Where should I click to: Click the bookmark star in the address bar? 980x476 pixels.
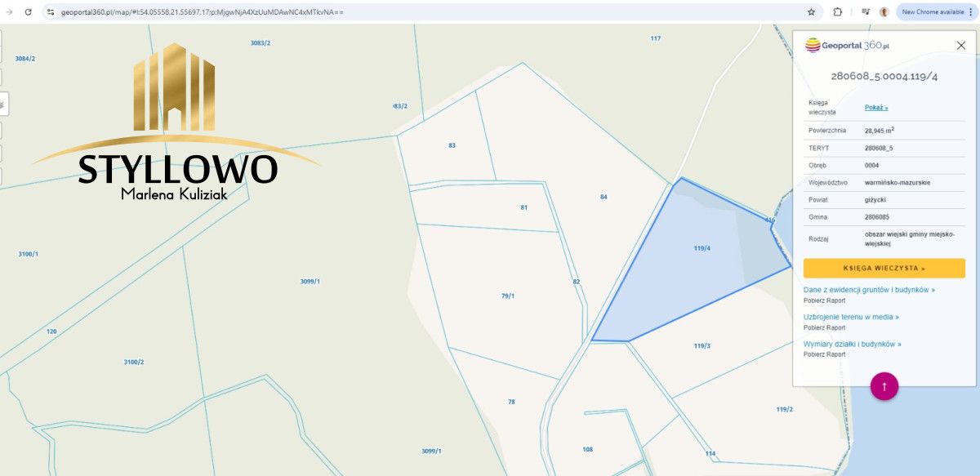(x=811, y=11)
